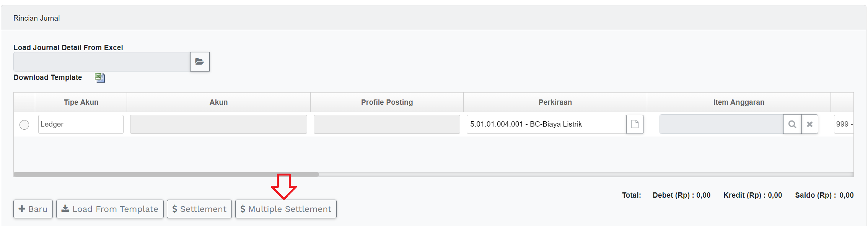The image size is (868, 226).
Task: Click the Item Anggaran text field
Action: tap(721, 124)
